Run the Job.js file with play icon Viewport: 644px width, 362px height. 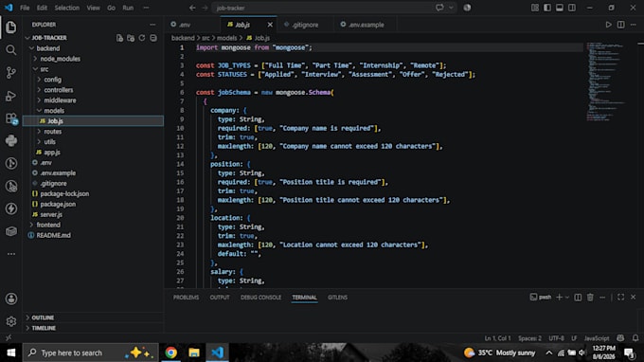[x=608, y=25]
